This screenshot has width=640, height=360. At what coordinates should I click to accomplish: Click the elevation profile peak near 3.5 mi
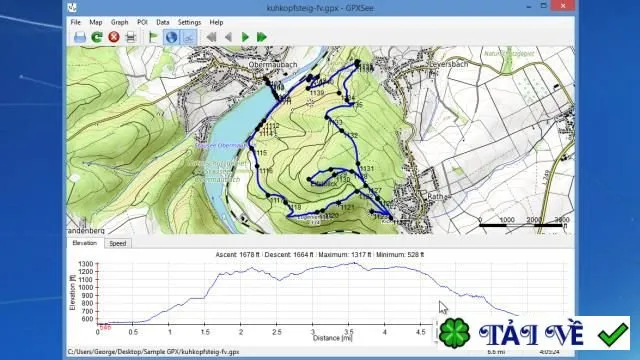[x=354, y=263]
